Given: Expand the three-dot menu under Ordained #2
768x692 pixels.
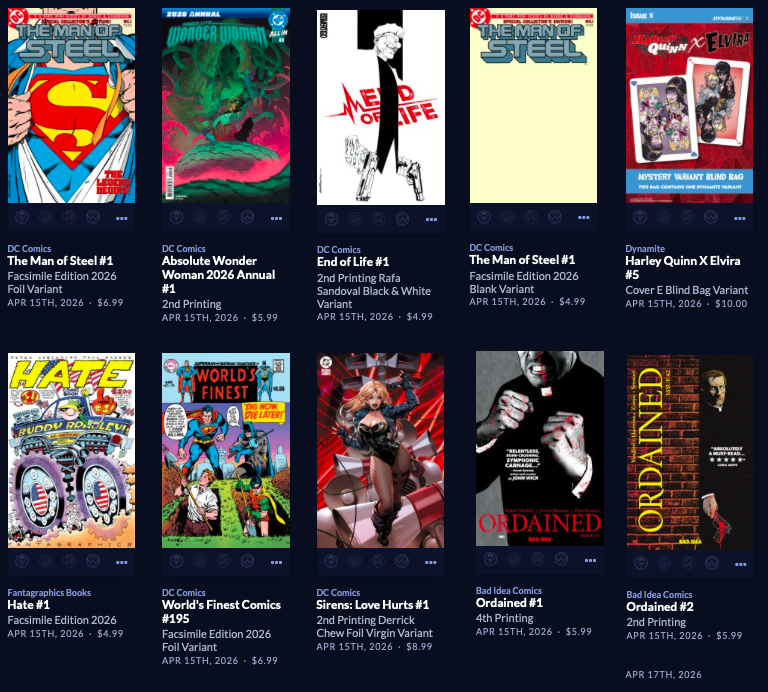Looking at the screenshot, I should pyautogui.click(x=741, y=564).
